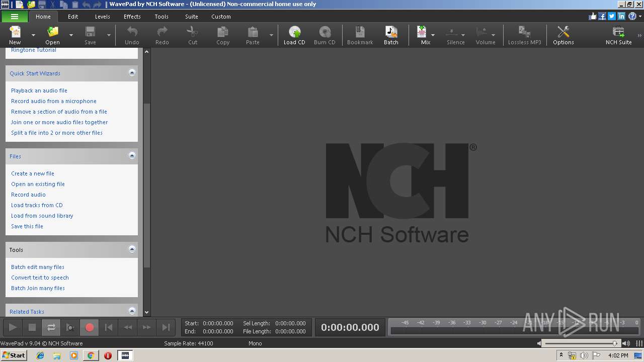Open the Open button dropdown arrow
The width and height of the screenshot is (644, 362).
click(71, 35)
